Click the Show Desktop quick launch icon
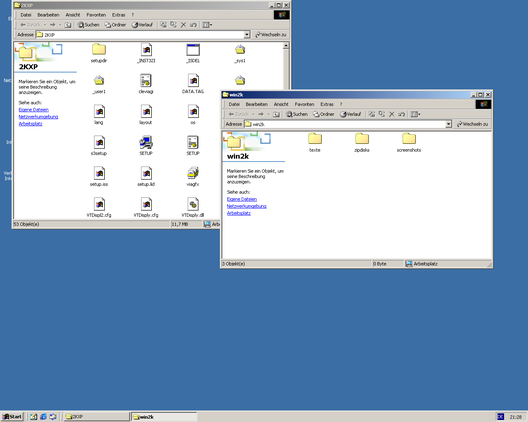 33,417
